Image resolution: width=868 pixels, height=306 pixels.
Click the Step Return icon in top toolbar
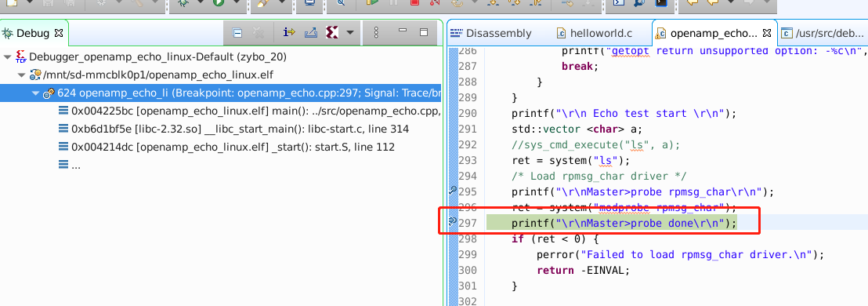click(x=535, y=2)
